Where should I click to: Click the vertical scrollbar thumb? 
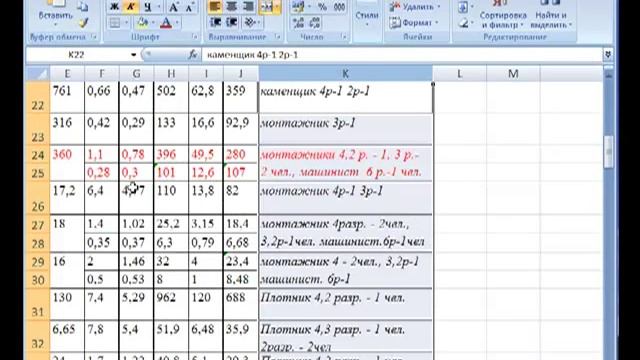coord(608,152)
